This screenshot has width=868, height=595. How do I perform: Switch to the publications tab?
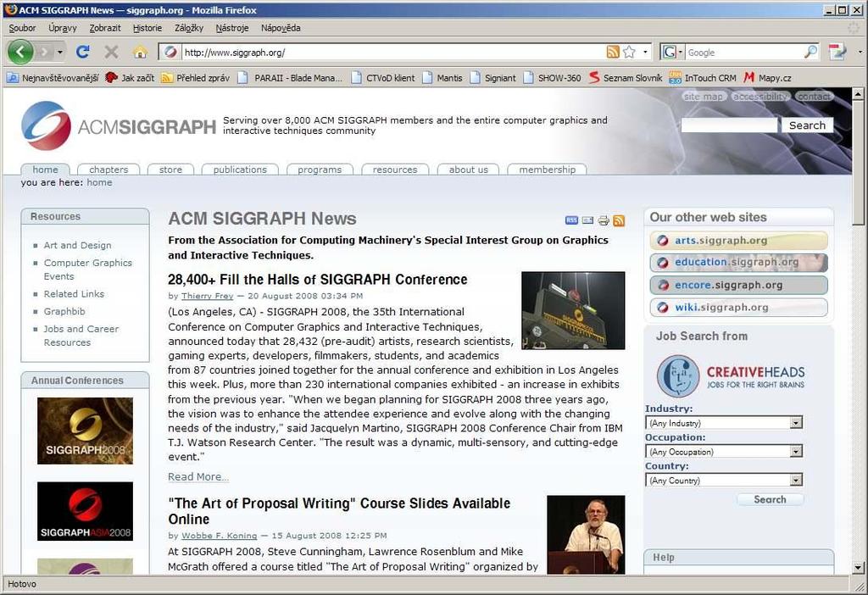(x=240, y=170)
